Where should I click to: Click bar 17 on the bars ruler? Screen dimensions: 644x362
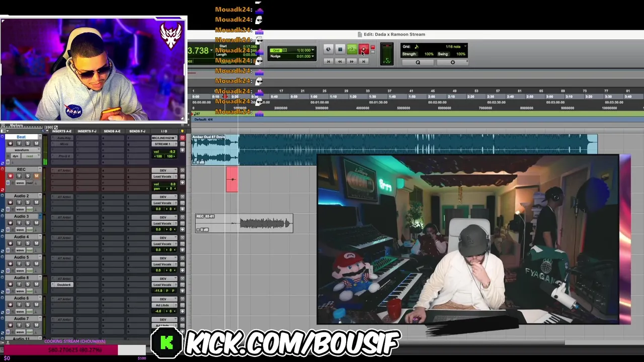281,91
